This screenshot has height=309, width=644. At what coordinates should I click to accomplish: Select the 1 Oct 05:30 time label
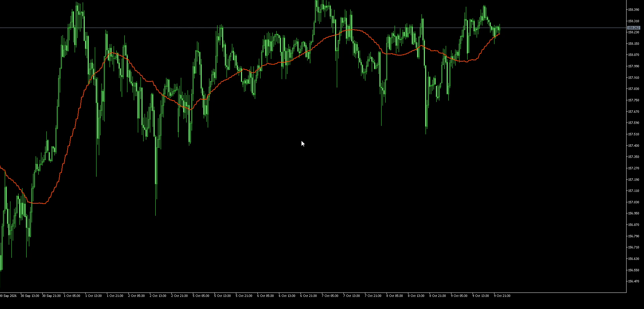tap(72, 296)
